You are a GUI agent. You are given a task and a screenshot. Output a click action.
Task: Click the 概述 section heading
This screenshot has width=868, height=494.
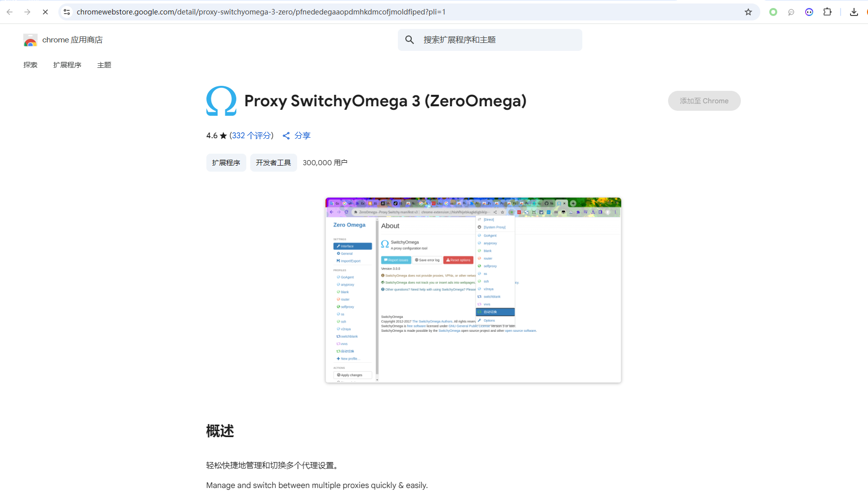220,431
